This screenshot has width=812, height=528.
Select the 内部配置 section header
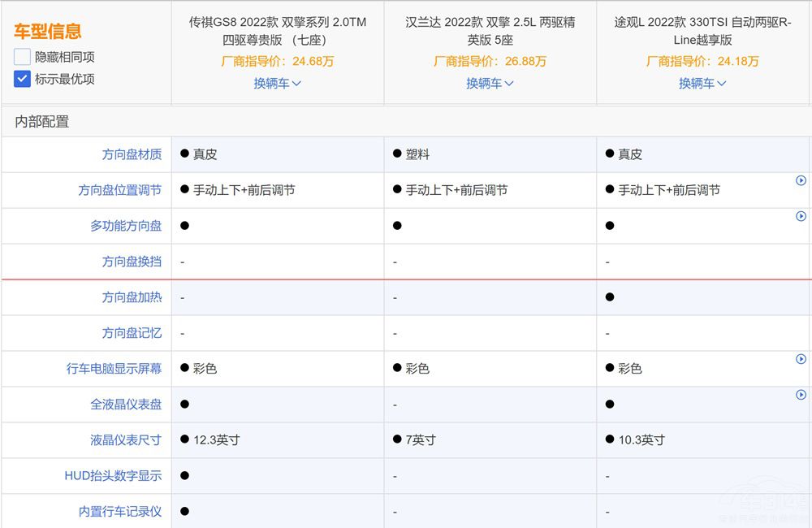pos(42,122)
